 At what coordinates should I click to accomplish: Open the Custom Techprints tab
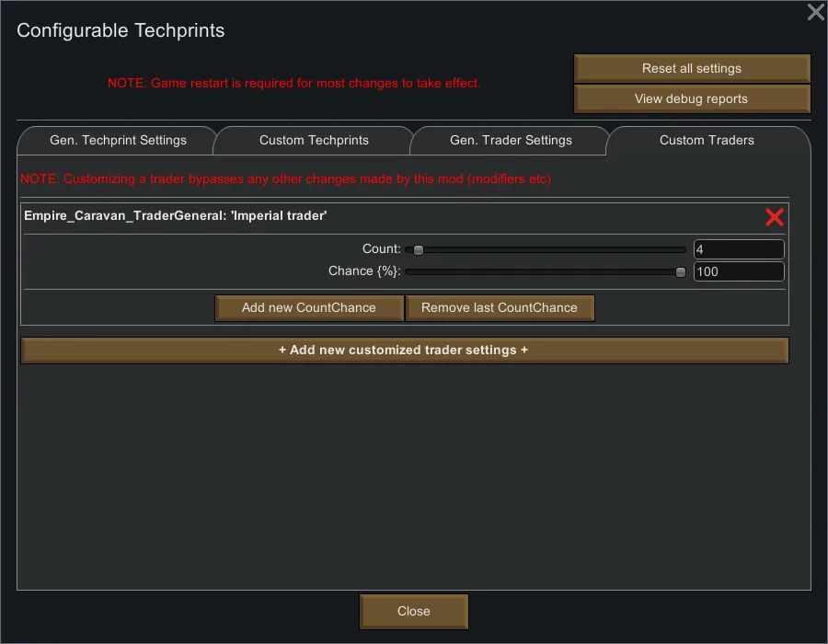[x=314, y=141]
